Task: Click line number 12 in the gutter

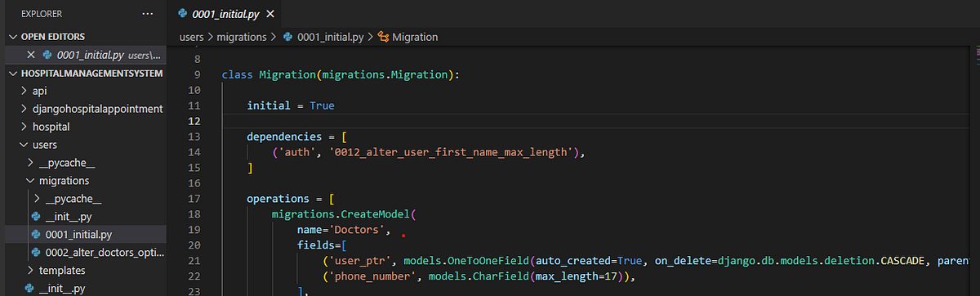Action: coord(194,121)
